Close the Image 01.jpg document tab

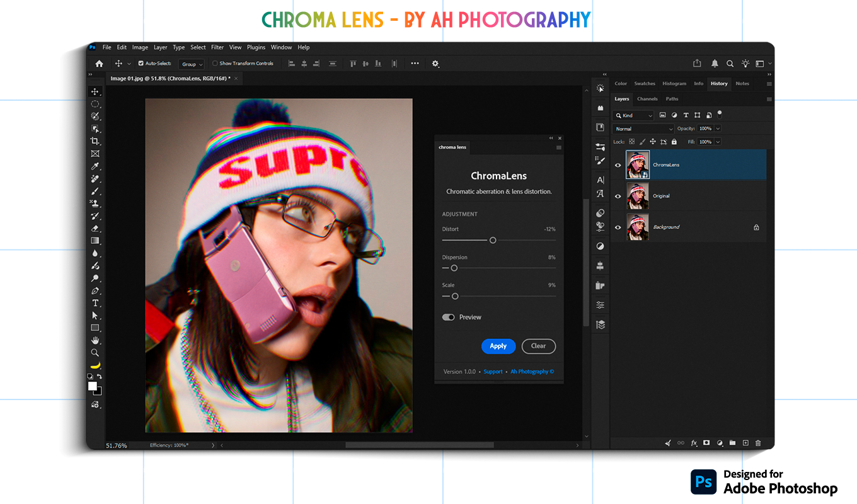[236, 79]
